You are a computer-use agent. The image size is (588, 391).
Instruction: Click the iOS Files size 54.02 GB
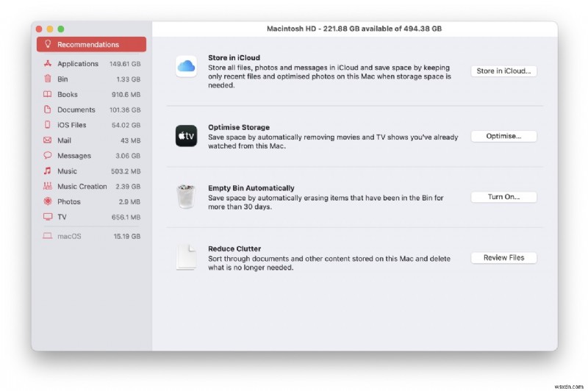[x=126, y=125]
